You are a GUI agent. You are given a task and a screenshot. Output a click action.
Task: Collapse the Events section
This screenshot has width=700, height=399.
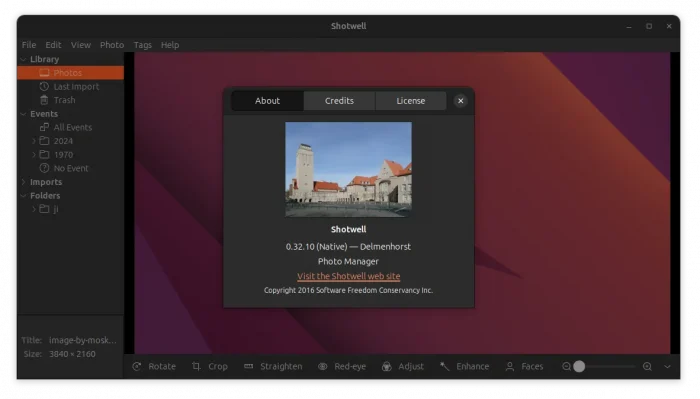tap(24, 114)
